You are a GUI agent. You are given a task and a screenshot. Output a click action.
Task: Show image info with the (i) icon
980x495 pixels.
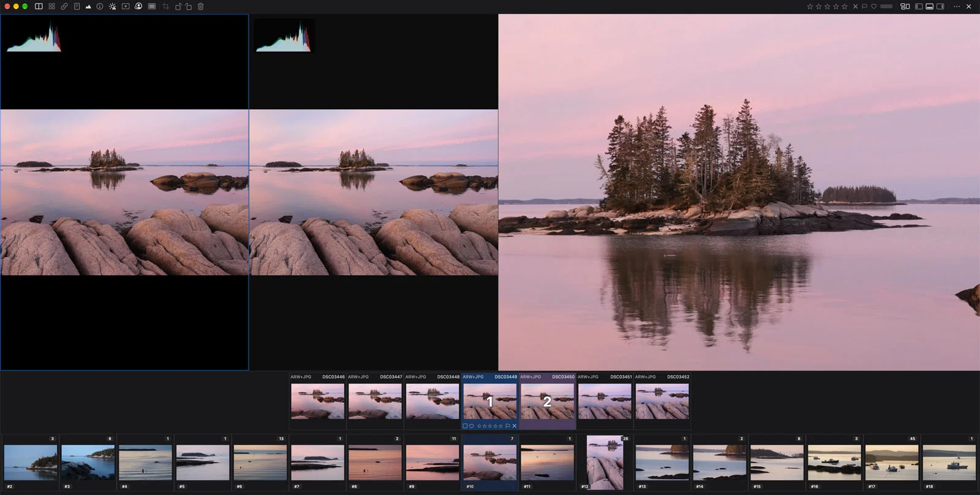click(100, 6)
